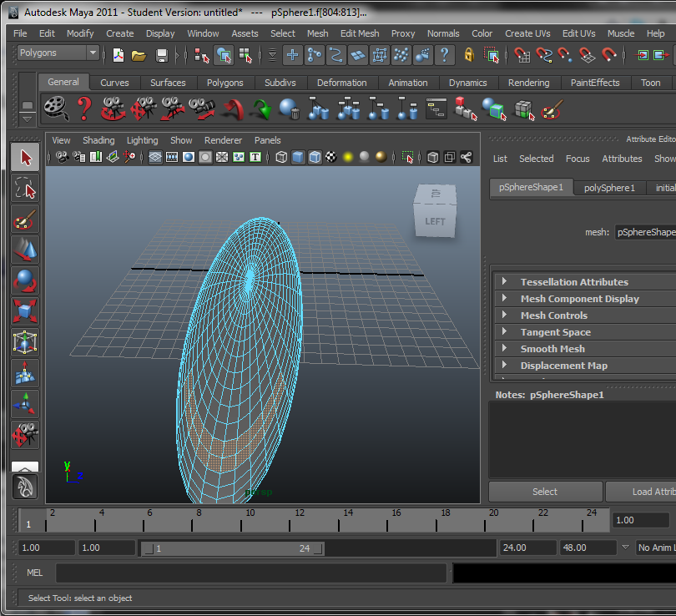This screenshot has height=616, width=676.
Task: Click the sphere with trash can shelf icon
Action: click(290, 109)
